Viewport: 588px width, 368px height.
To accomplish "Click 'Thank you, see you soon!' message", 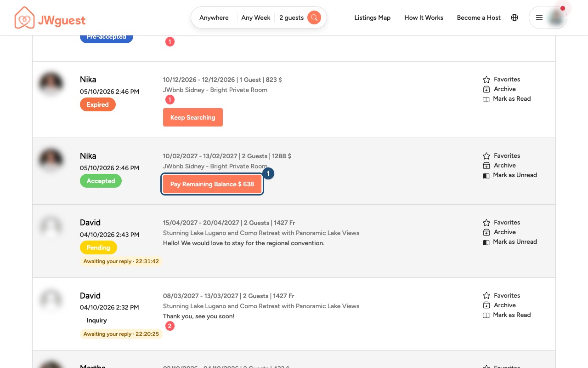I will point(199,316).
